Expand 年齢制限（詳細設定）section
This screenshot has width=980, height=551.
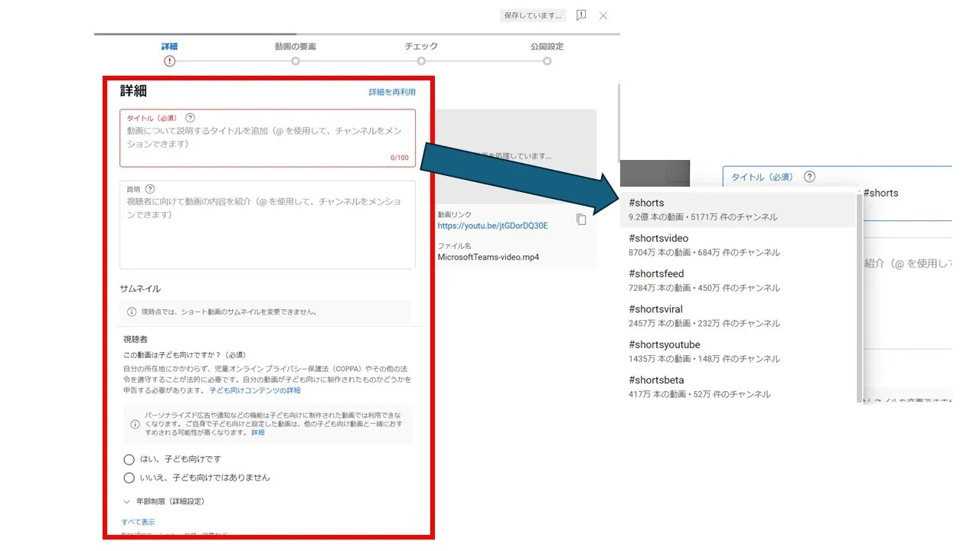[x=164, y=501]
